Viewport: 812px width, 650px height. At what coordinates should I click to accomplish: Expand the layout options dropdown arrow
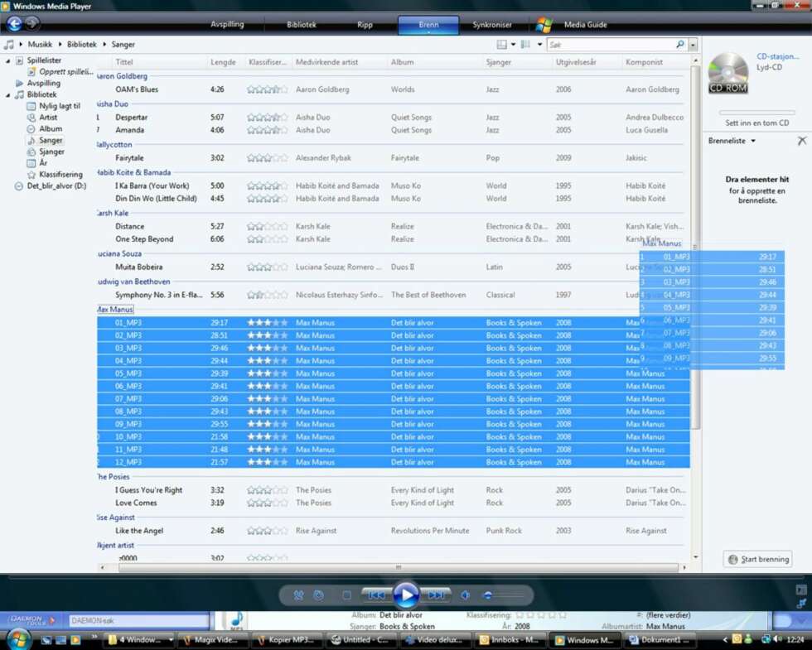point(513,45)
